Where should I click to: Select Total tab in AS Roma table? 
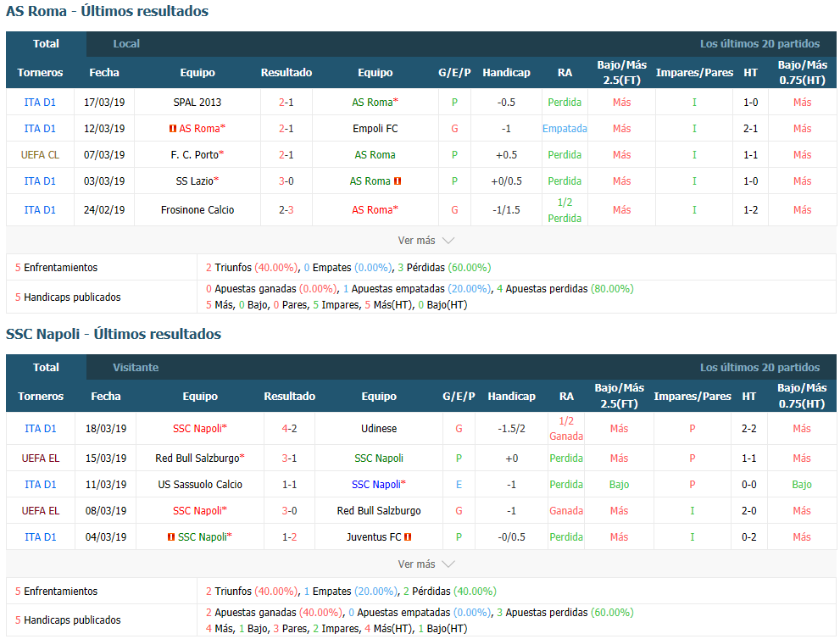pos(46,44)
